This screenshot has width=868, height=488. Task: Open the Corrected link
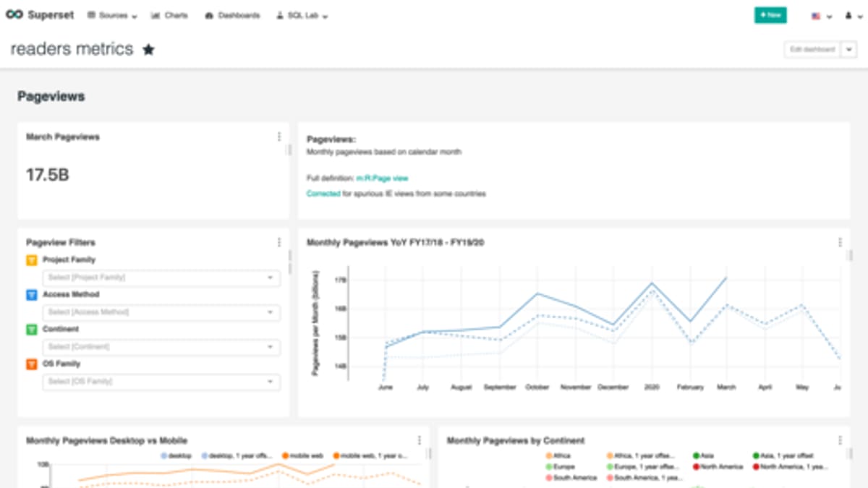(323, 194)
